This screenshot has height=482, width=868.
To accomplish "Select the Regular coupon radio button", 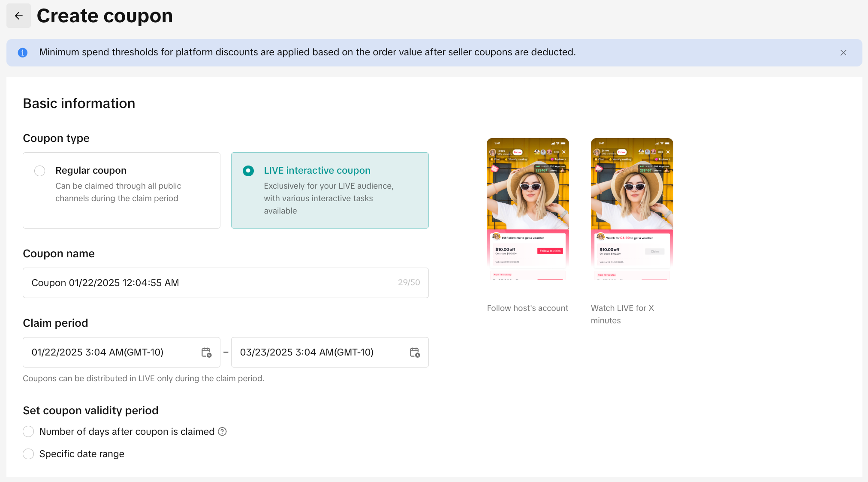I will 39,171.
